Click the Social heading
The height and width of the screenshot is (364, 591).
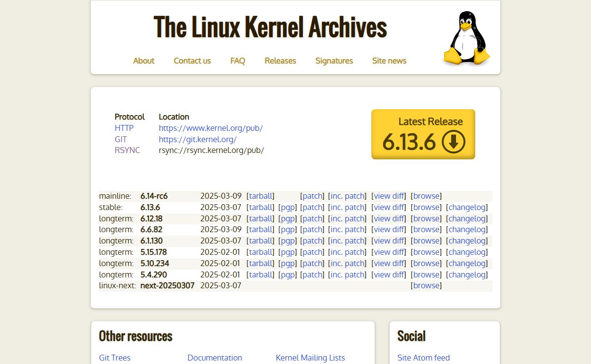coord(411,336)
